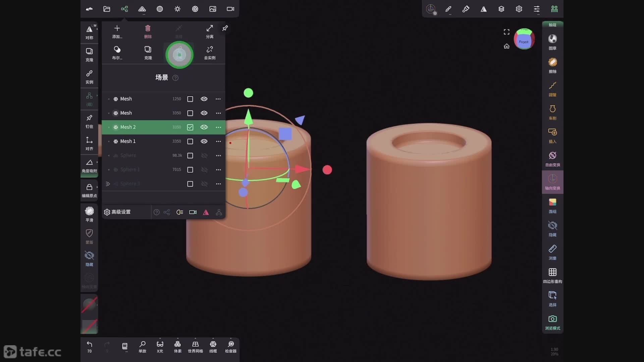The width and height of the screenshot is (644, 362).
Task: Select the 选择 selection tool
Action: click(x=553, y=299)
